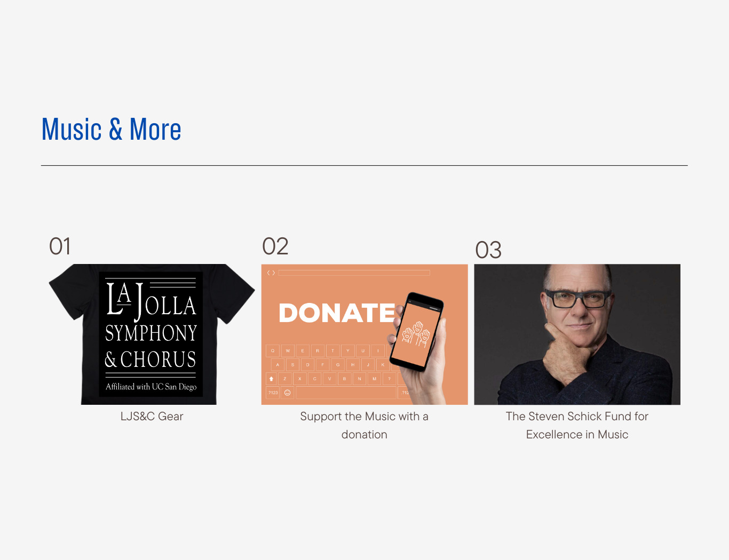Click the address bar in the donate graphic
This screenshot has height=560, width=729.
354,273
